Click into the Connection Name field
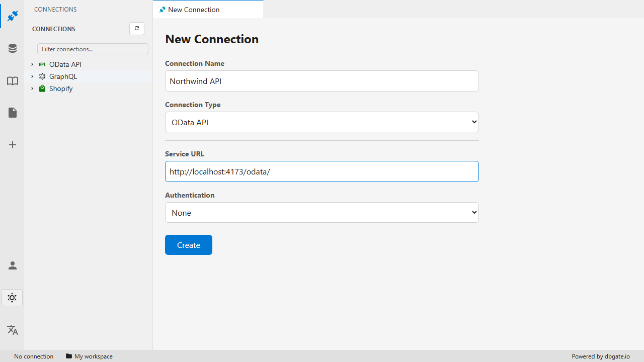Image resolution: width=644 pixels, height=362 pixels. click(322, 81)
